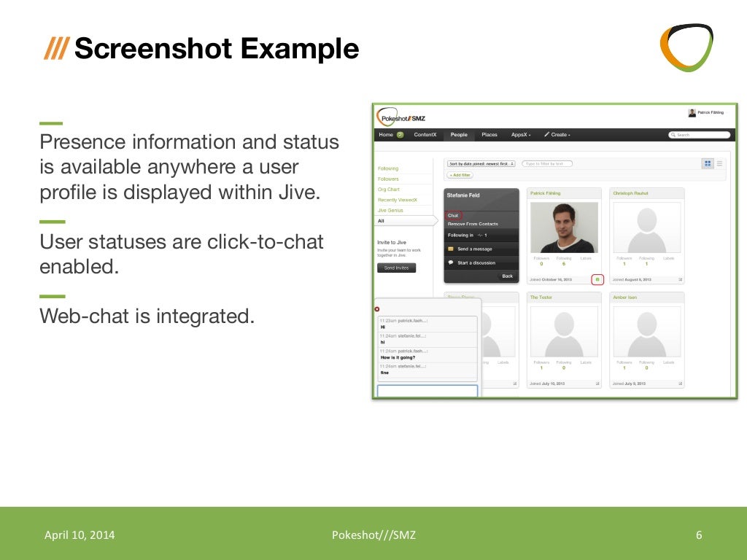Click the activity stream icon next to Following in
The image size is (747, 560).
tap(480, 236)
